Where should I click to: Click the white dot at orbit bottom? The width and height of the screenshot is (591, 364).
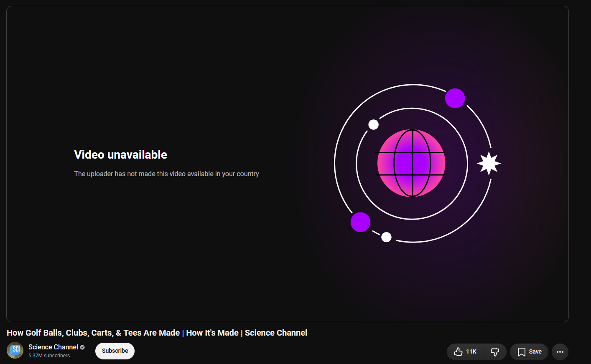tap(386, 237)
